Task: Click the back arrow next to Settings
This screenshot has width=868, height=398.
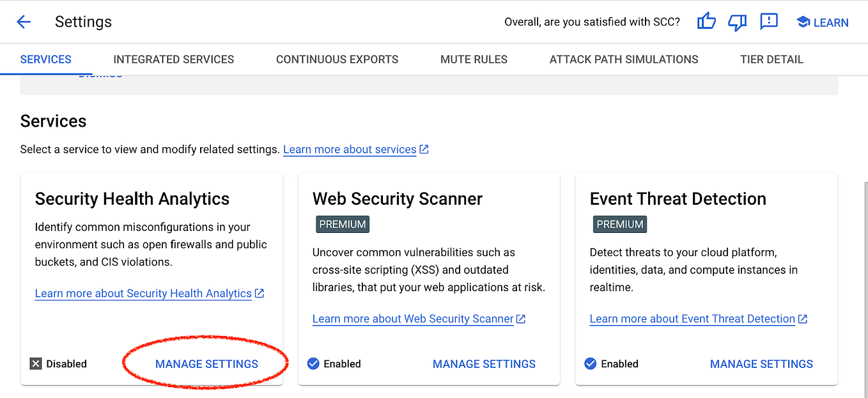Action: (x=24, y=21)
